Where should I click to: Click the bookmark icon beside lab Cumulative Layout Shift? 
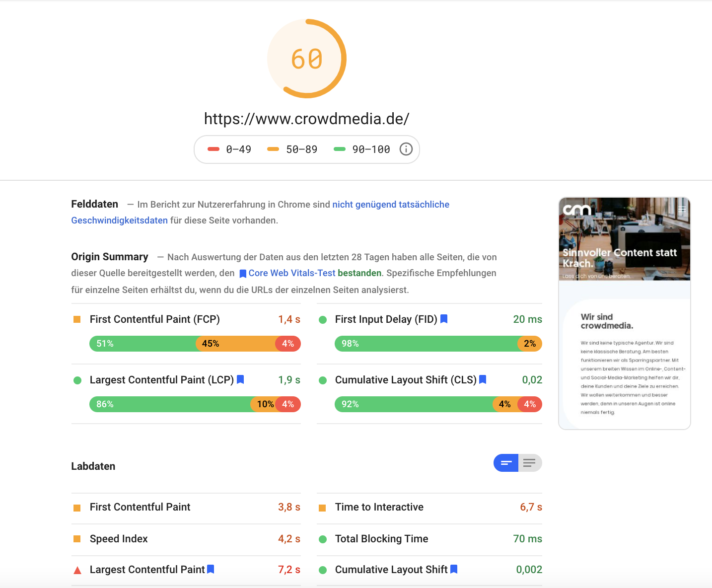click(454, 569)
